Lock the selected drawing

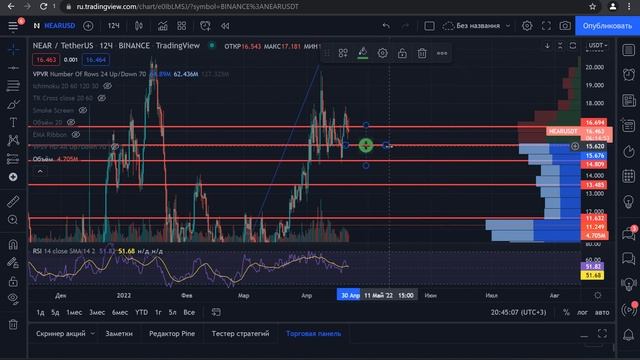click(x=402, y=53)
